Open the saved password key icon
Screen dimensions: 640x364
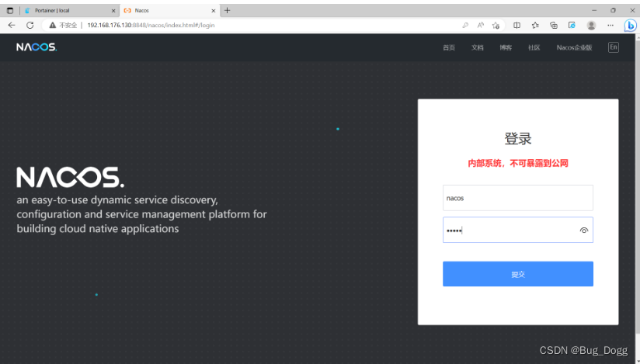click(x=465, y=26)
